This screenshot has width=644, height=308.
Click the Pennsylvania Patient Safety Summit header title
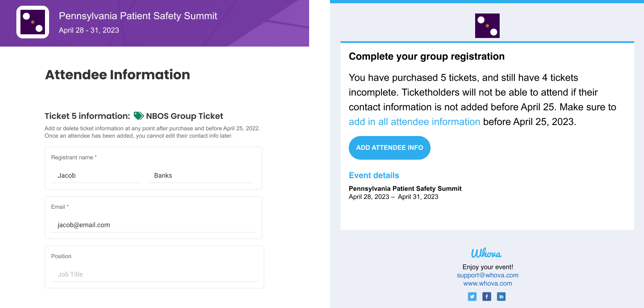pyautogui.click(x=138, y=16)
